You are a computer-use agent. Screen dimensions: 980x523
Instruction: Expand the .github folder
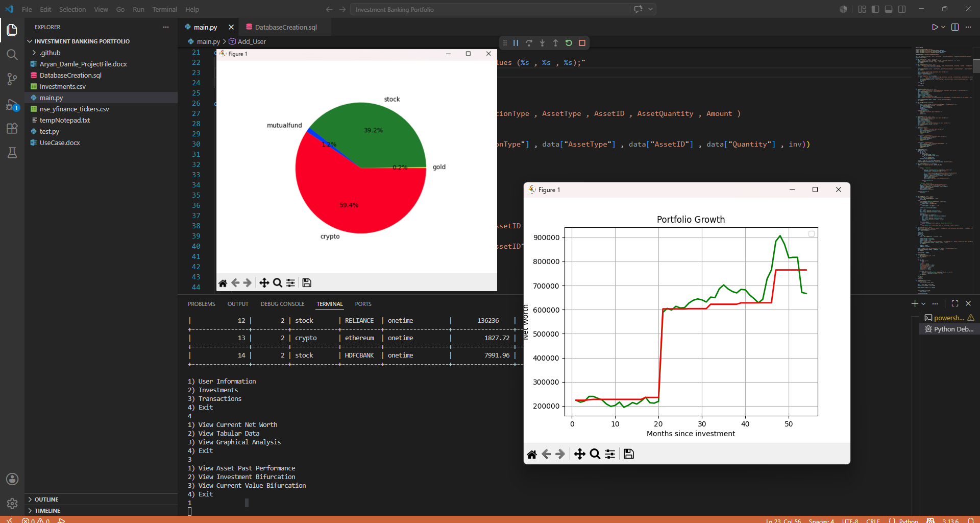point(50,53)
